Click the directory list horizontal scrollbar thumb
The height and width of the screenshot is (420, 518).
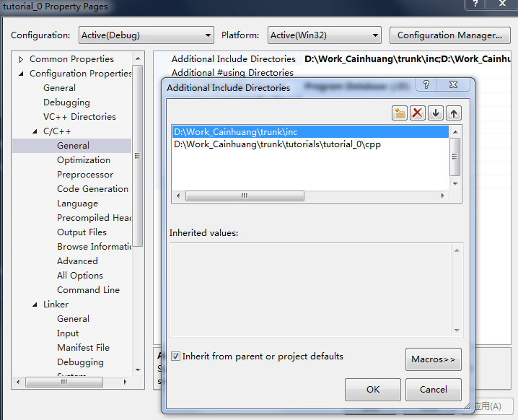(245, 196)
